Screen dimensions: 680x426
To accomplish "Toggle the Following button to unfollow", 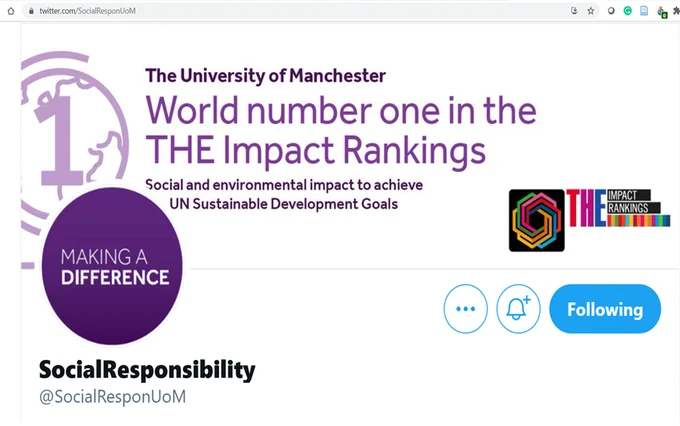I will point(605,309).
